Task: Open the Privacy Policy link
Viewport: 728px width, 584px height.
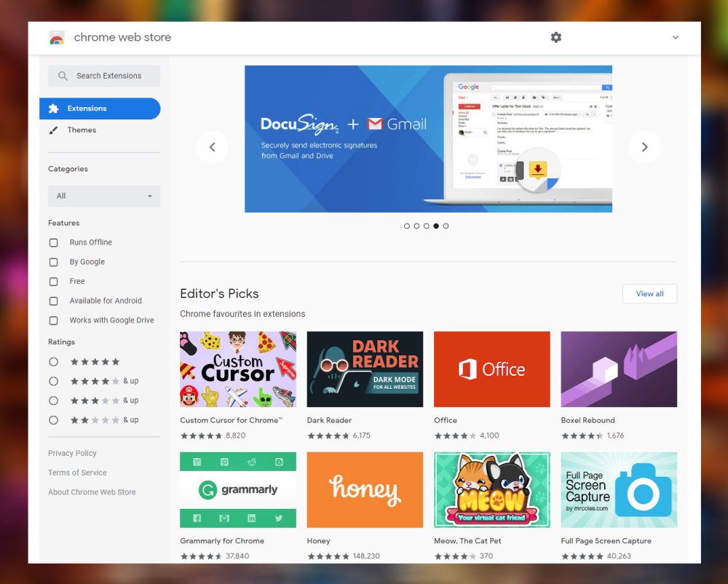Action: (x=71, y=453)
